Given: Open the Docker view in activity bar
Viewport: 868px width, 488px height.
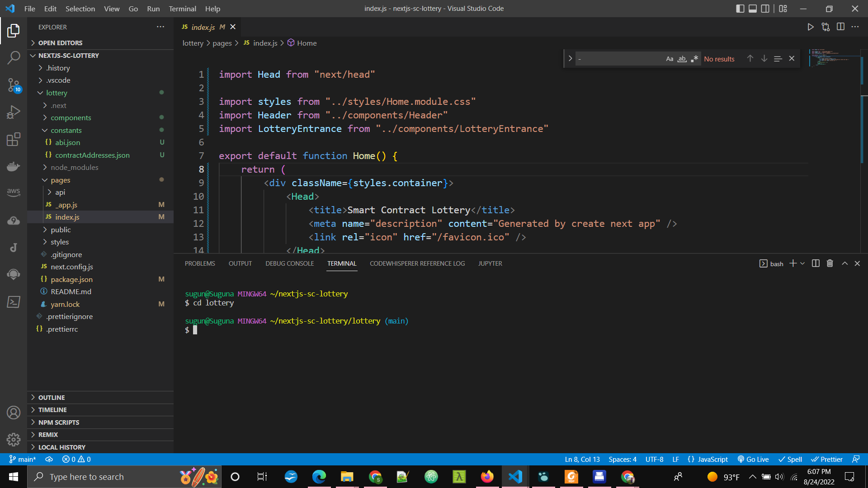Looking at the screenshot, I should 14,166.
